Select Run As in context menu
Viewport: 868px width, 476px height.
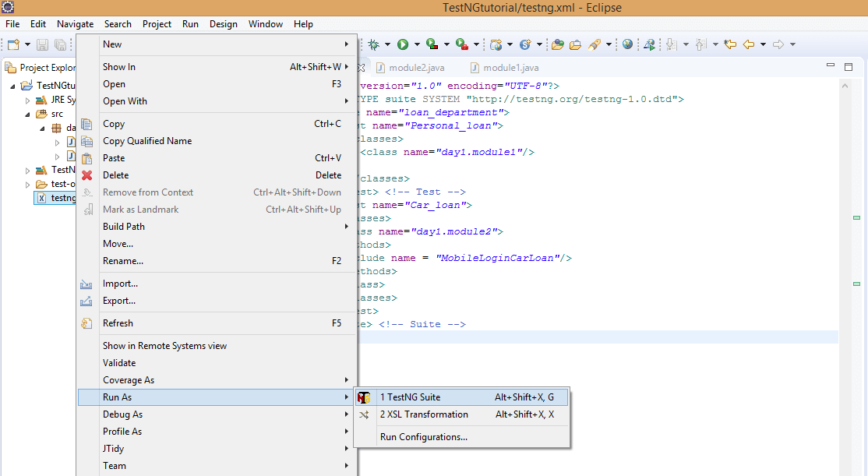point(217,397)
